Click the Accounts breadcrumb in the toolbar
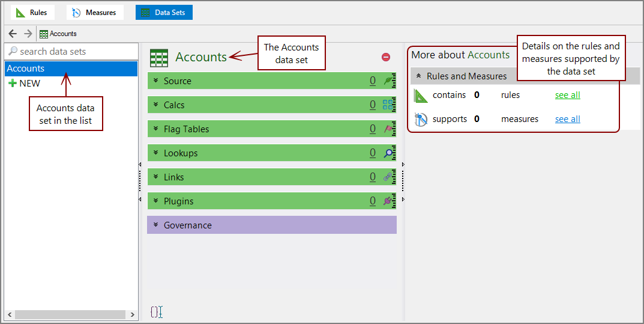Screen dimensions: 644x324 58,34
